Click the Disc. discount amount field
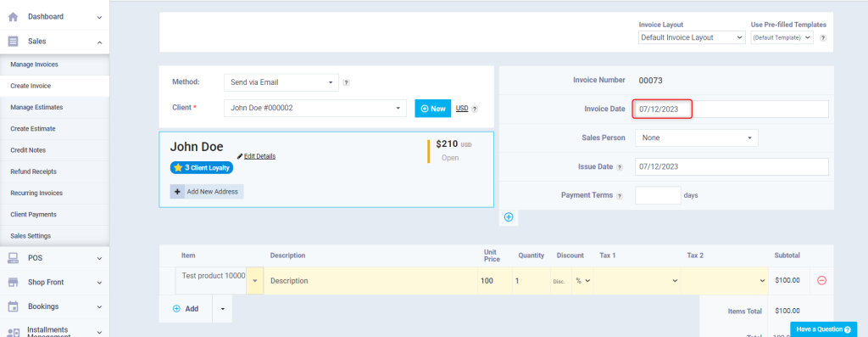Image resolution: width=868 pixels, height=337 pixels. (x=561, y=281)
